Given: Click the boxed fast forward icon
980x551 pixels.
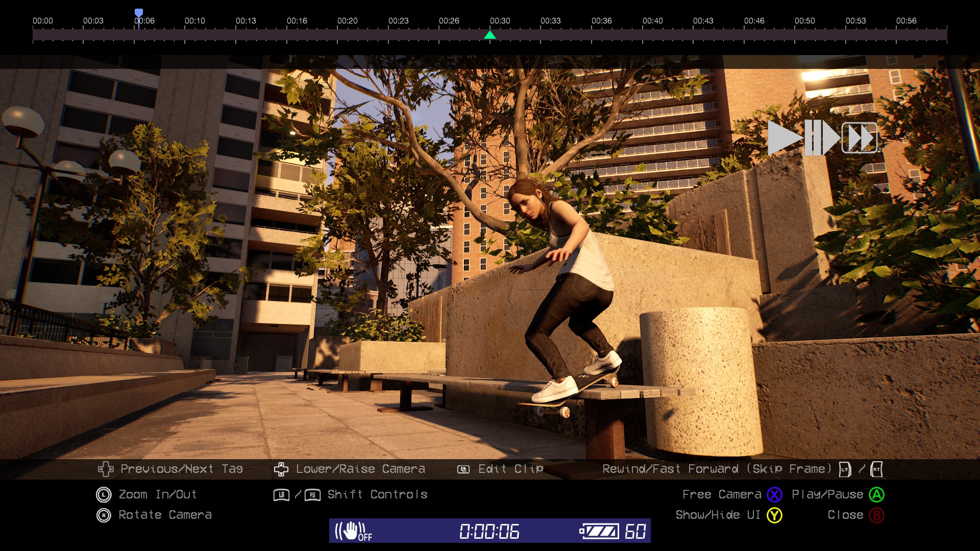Looking at the screenshot, I should click(x=860, y=138).
